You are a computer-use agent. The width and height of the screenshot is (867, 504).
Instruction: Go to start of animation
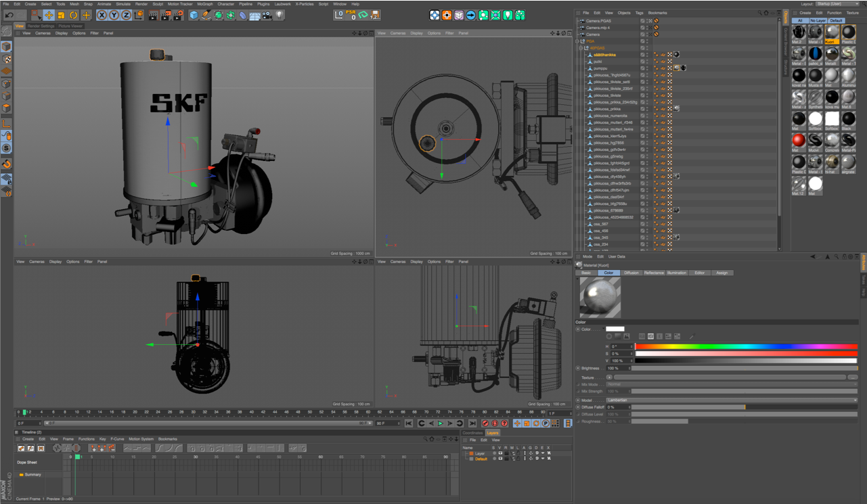point(409,423)
